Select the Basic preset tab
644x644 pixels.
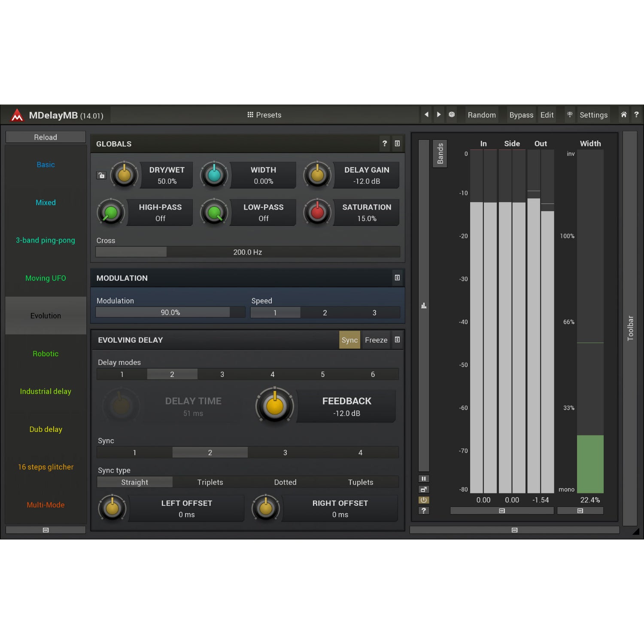pyautogui.click(x=46, y=165)
